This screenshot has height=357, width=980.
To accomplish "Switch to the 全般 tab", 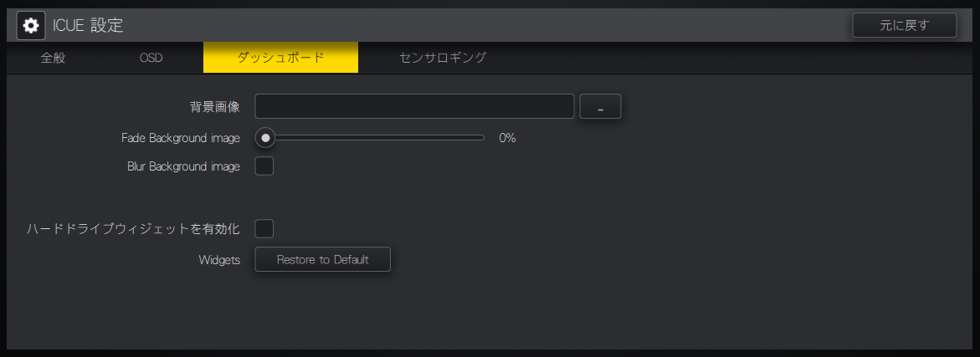I will (x=53, y=58).
